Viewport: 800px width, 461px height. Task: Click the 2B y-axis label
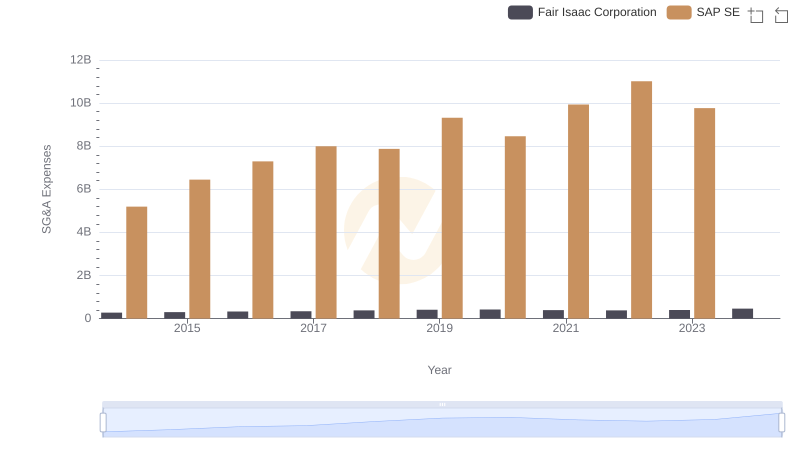84,275
